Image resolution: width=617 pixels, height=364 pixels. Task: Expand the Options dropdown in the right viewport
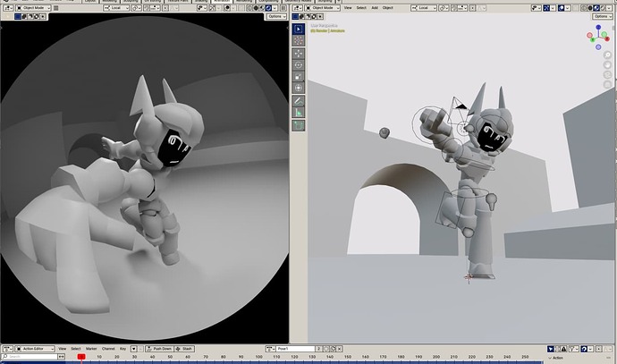click(602, 16)
